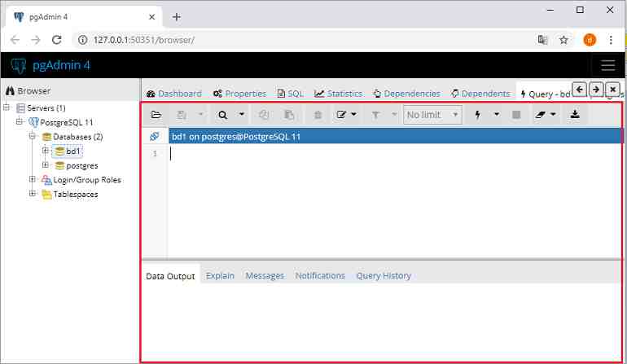Image resolution: width=627 pixels, height=364 pixels.
Task: Expand the Tablespaces node
Action: [33, 194]
